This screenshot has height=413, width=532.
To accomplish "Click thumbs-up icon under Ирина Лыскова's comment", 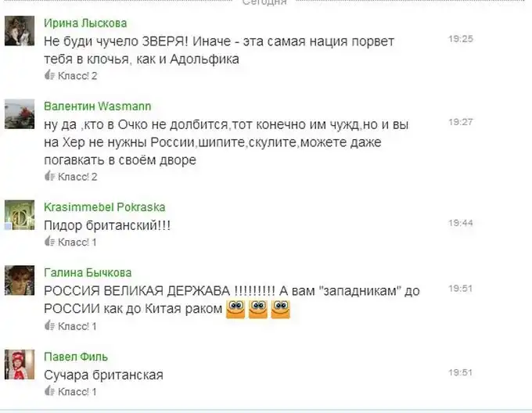I will (49, 75).
